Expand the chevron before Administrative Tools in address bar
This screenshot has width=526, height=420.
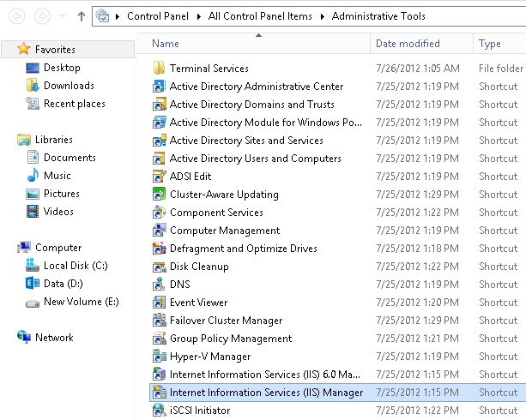coord(322,16)
